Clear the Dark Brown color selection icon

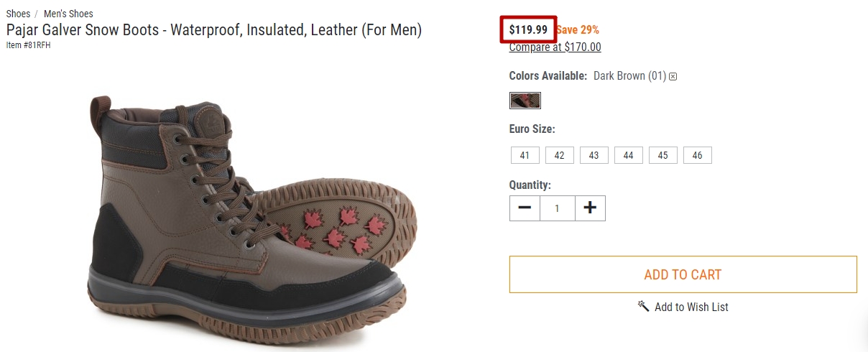[673, 76]
